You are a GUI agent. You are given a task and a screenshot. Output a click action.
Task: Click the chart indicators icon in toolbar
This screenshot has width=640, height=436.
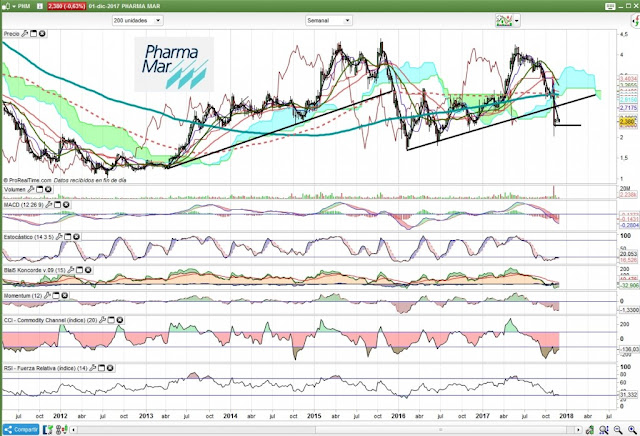pos(504,20)
